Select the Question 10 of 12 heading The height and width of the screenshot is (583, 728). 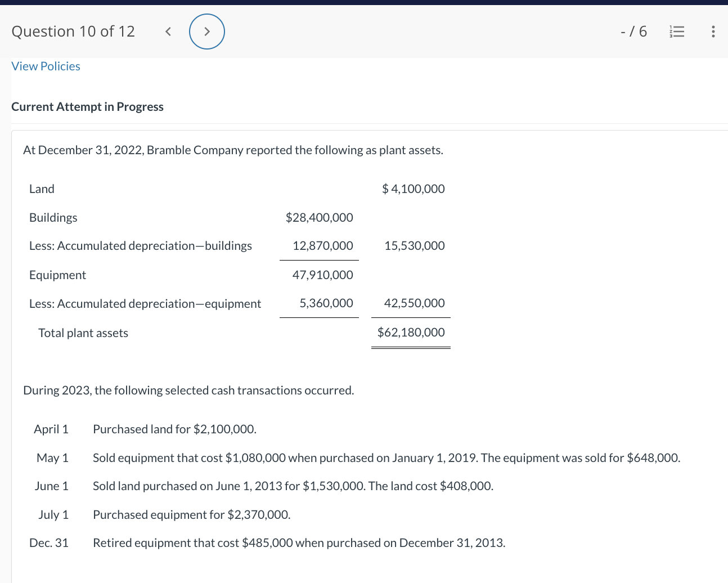coord(73,32)
